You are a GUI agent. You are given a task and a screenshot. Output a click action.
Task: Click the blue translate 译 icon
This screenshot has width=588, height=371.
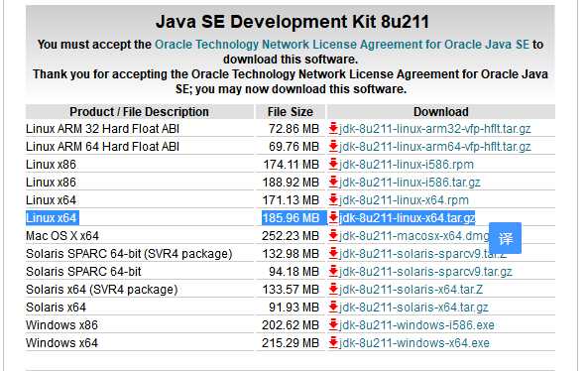tap(505, 238)
